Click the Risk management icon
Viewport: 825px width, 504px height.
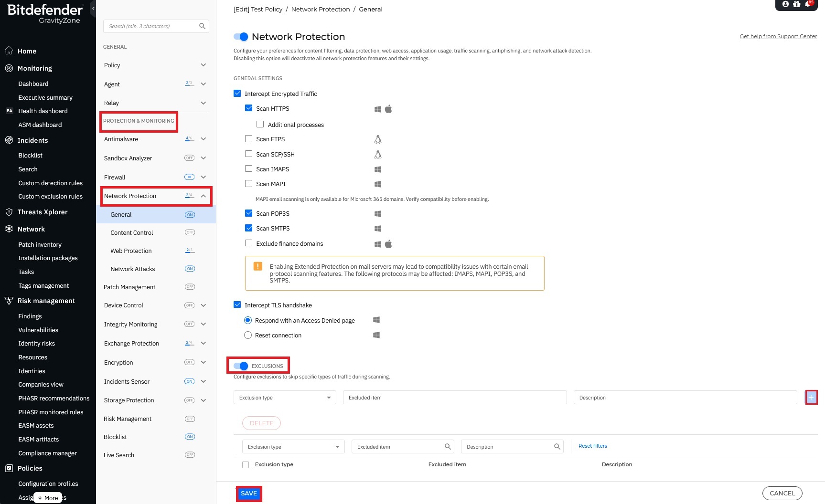click(x=9, y=301)
